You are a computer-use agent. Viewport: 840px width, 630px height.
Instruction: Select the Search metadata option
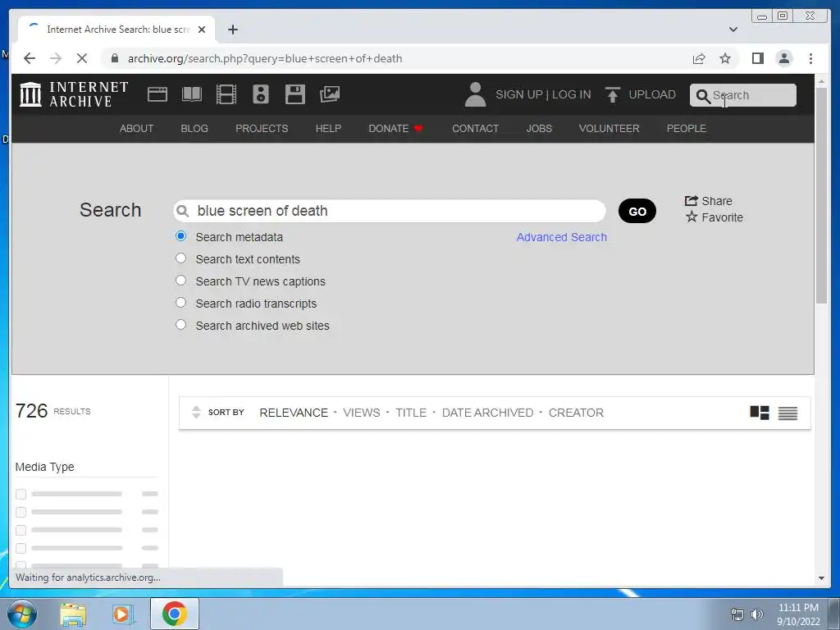181,236
